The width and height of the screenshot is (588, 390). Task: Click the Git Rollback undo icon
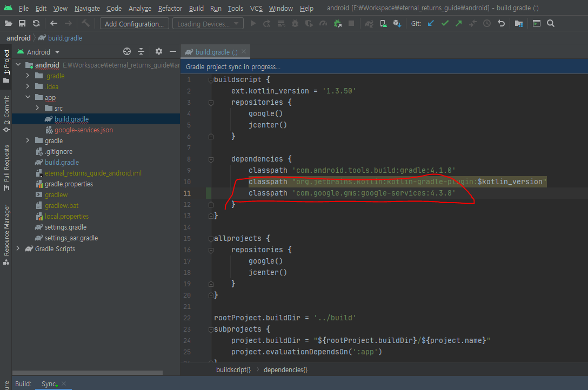coord(501,24)
